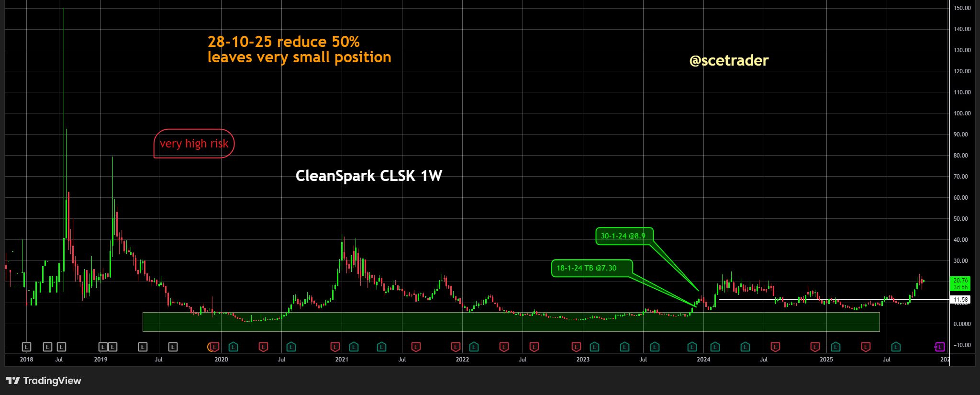Viewport: 980px width, 395px height.
Task: Click the white 11.58 price line label
Action: [960, 300]
